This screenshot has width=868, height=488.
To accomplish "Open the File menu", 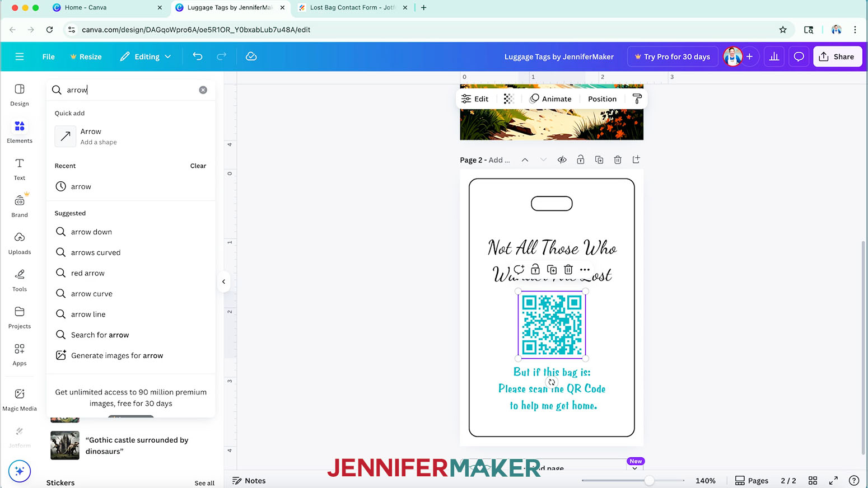I will click(49, 57).
